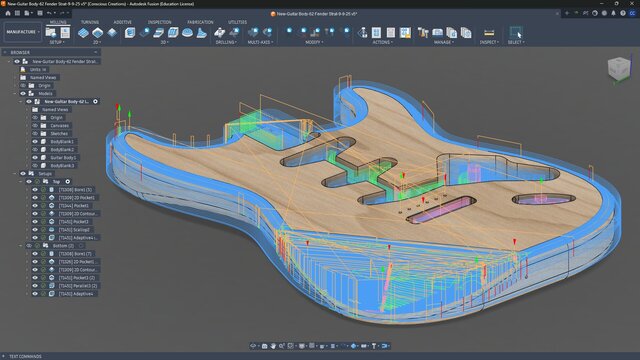
Task: Select the Canvases folder in browser
Action: point(60,126)
